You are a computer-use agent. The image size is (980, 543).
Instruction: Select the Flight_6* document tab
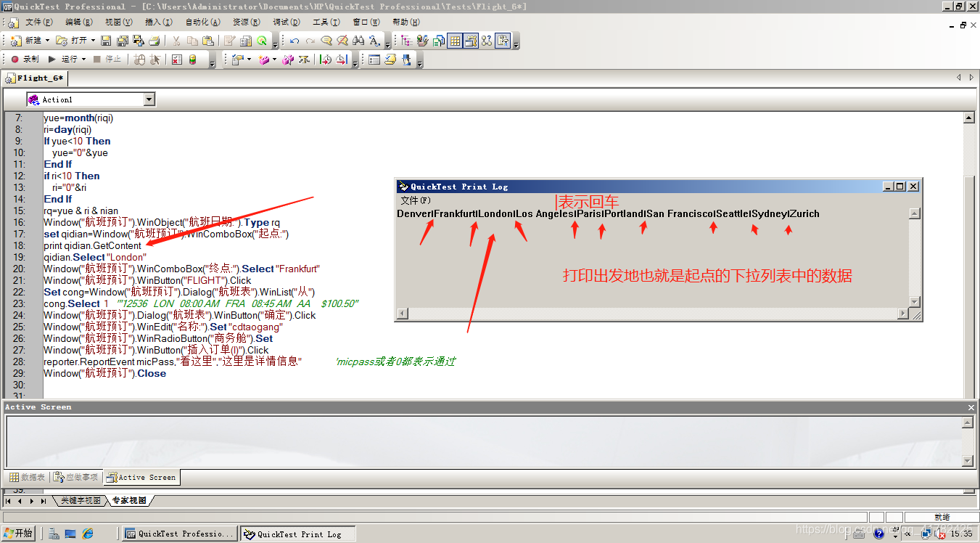click(36, 78)
